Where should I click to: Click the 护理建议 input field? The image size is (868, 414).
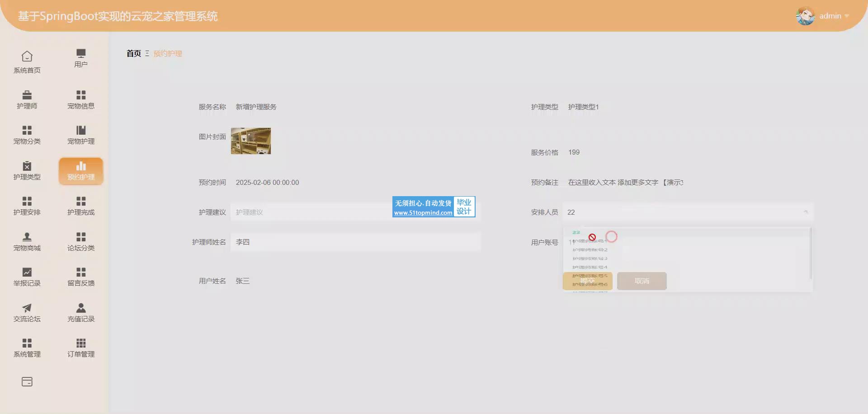(x=311, y=212)
